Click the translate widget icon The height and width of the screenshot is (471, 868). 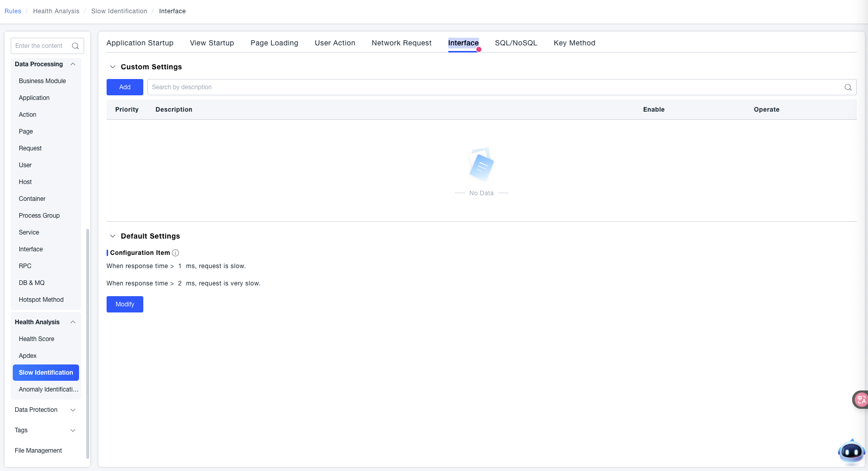coord(860,400)
